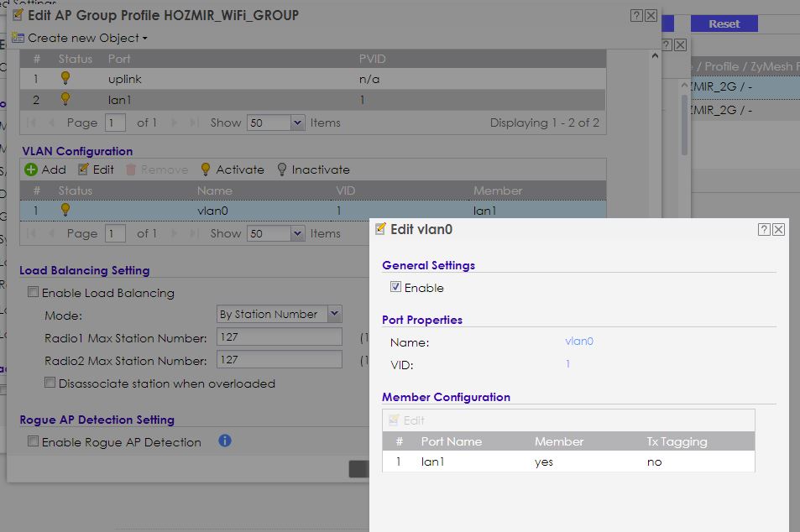Close the Edit AP Group Profile dialog
The width and height of the screenshot is (800, 532).
[651, 15]
